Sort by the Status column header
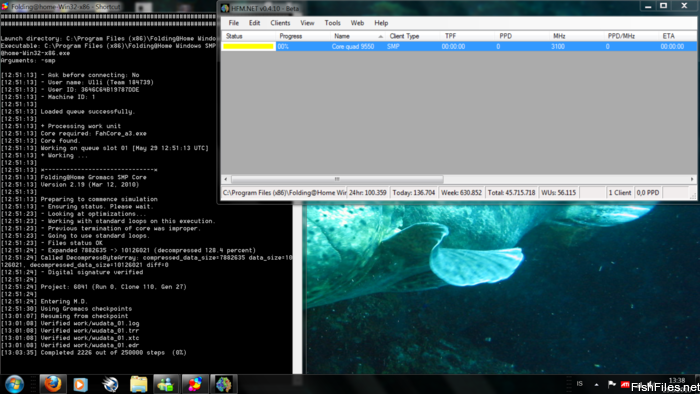 [x=249, y=36]
